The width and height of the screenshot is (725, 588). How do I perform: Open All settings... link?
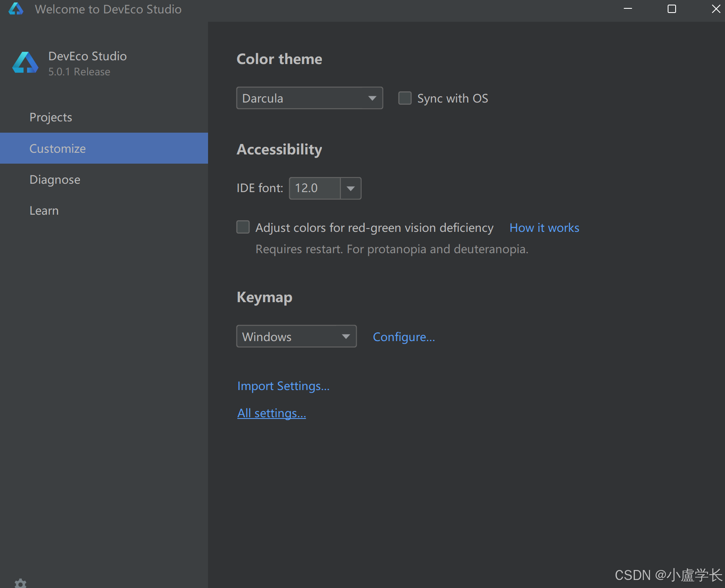pyautogui.click(x=272, y=413)
